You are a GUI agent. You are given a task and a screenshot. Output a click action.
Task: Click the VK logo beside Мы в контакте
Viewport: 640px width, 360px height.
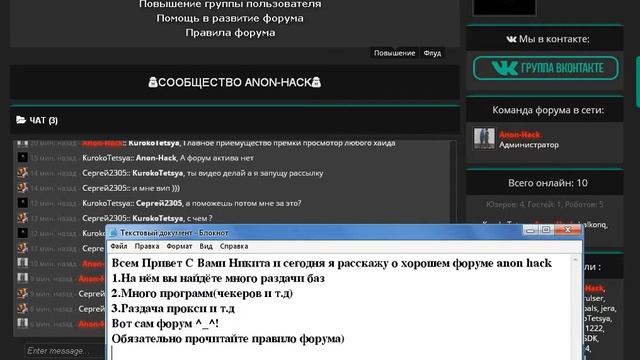coord(511,39)
